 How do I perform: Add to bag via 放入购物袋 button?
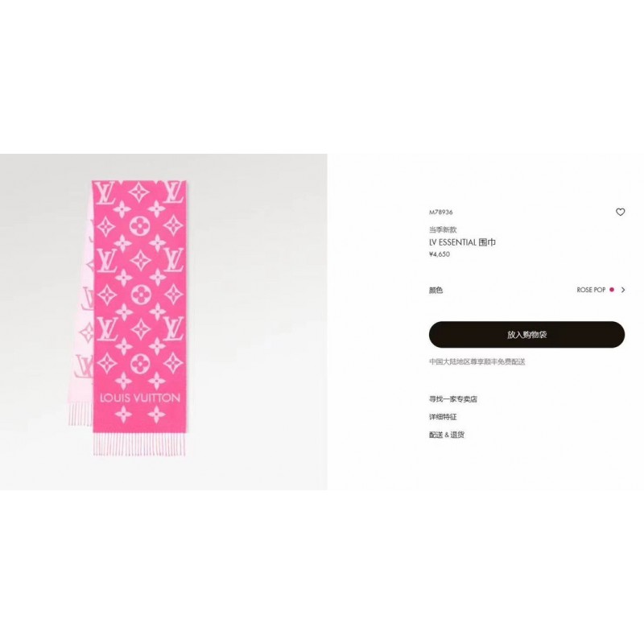(527, 335)
